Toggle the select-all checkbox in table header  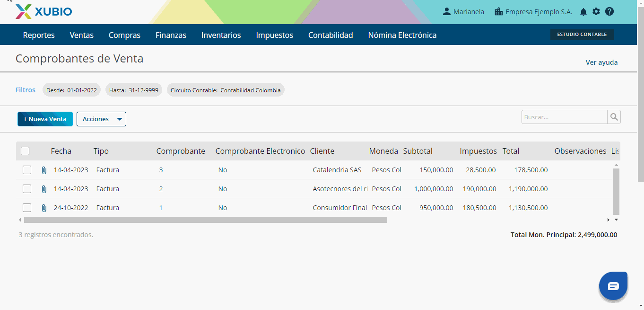[25, 151]
